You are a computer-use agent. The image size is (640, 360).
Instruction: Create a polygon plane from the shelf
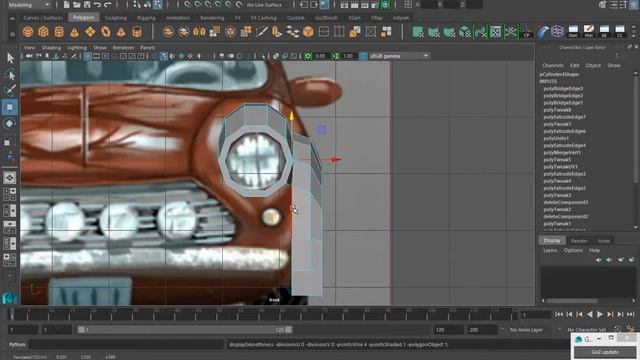[90, 31]
